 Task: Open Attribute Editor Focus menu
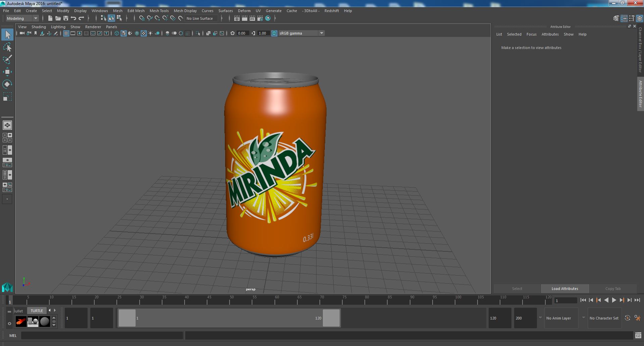[531, 34]
